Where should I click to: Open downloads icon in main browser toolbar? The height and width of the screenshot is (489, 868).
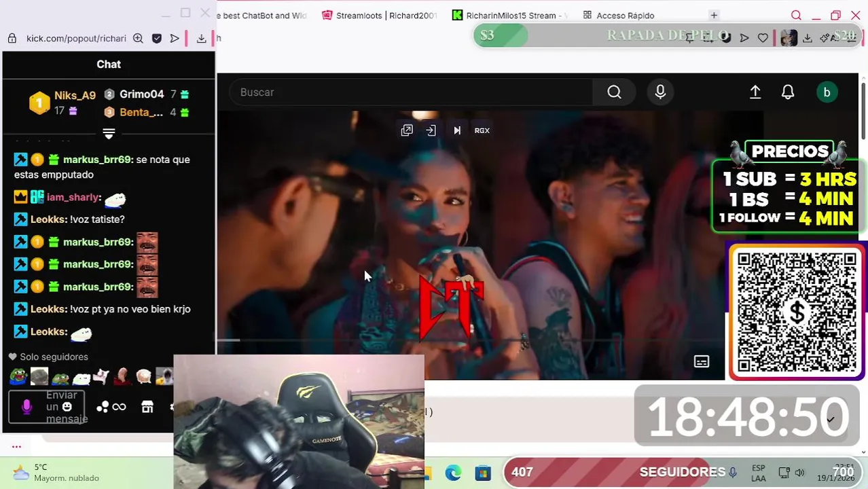(808, 38)
